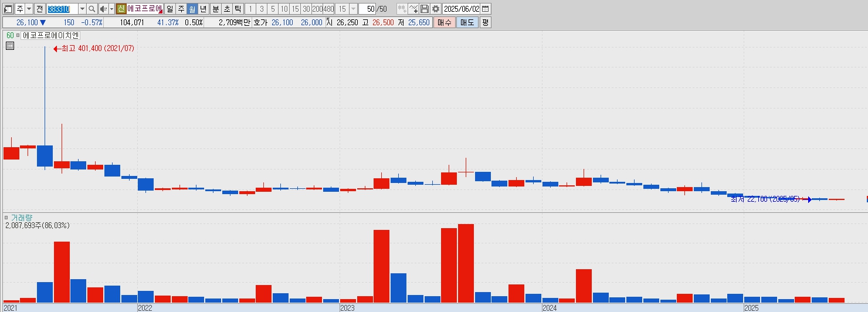This screenshot has height=312, width=868.
Task: Click the stock code input field 383310
Action: 62,9
